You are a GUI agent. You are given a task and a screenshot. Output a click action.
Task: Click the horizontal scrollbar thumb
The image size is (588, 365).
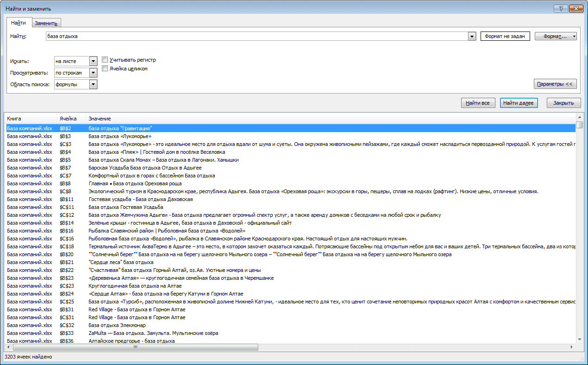pos(136,347)
